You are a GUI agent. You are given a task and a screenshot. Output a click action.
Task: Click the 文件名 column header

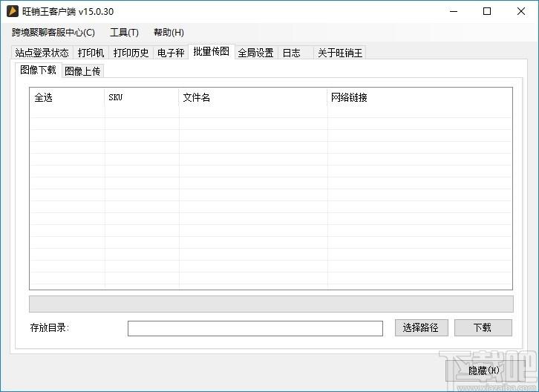(x=252, y=97)
